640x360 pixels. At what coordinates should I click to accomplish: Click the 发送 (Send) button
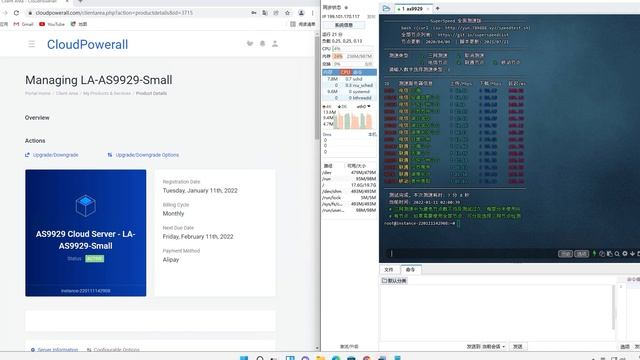tap(518, 347)
